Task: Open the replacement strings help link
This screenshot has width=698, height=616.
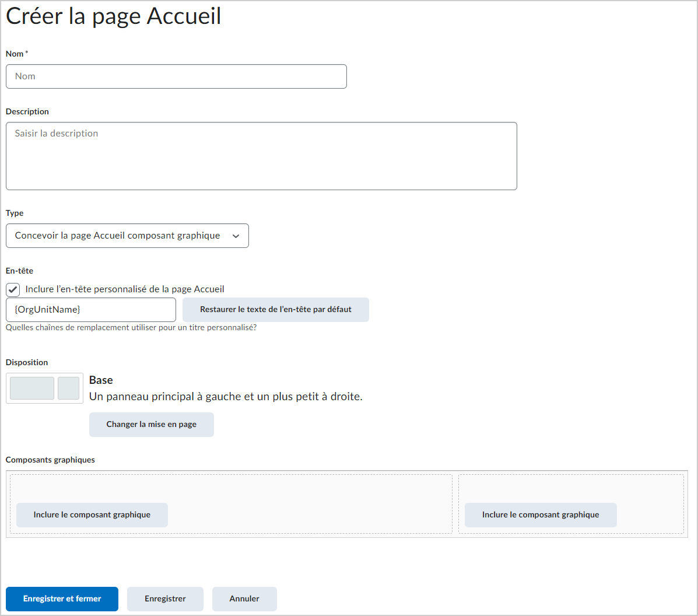Action: coord(131,327)
